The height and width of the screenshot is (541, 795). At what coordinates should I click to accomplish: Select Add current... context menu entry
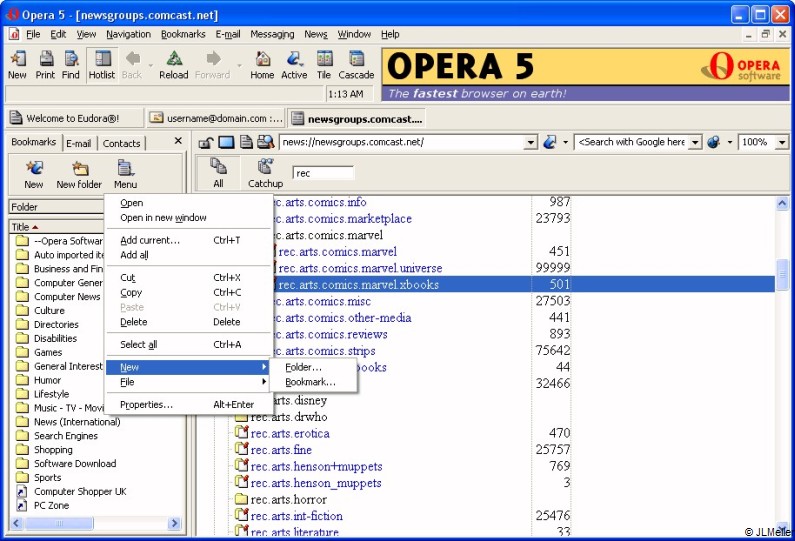tap(187, 240)
